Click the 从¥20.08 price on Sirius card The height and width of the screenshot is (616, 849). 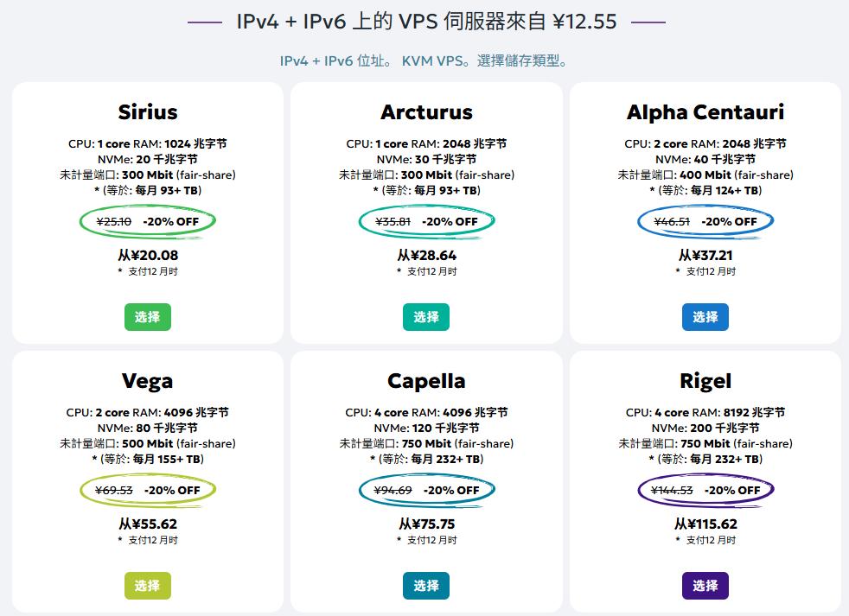pos(148,255)
